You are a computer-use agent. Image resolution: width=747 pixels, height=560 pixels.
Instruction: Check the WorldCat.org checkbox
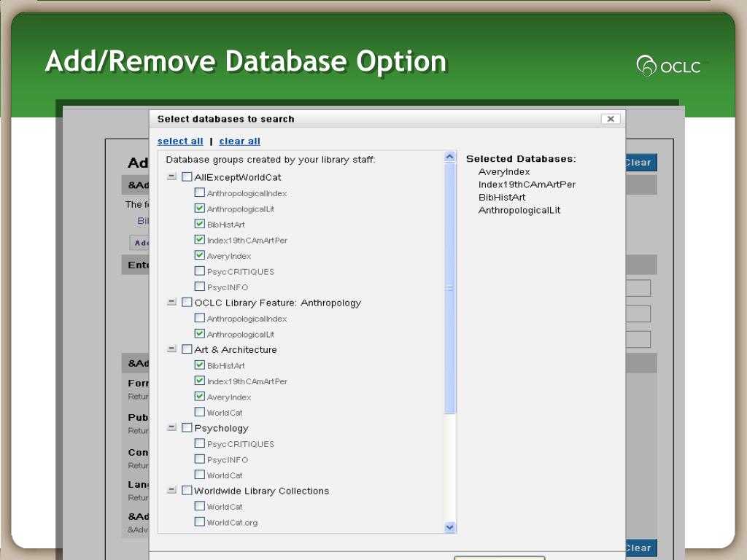point(200,521)
